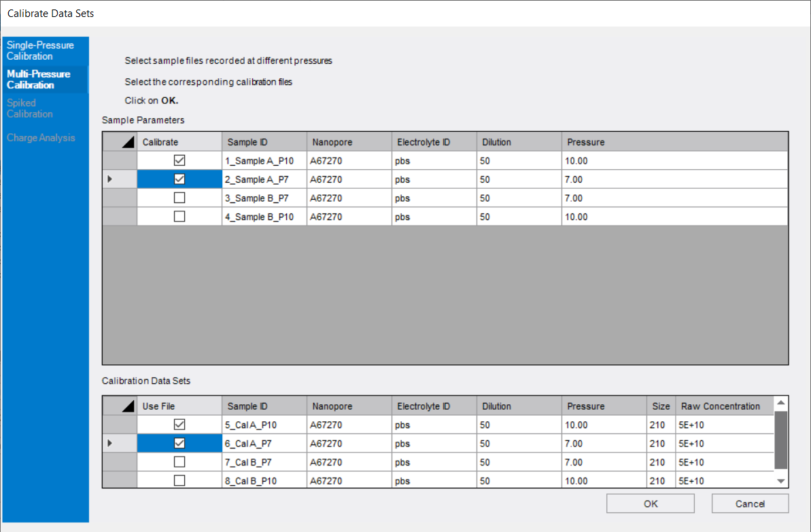Screen dimensions: 811x532
Task: Click the OK button
Action: 649,503
